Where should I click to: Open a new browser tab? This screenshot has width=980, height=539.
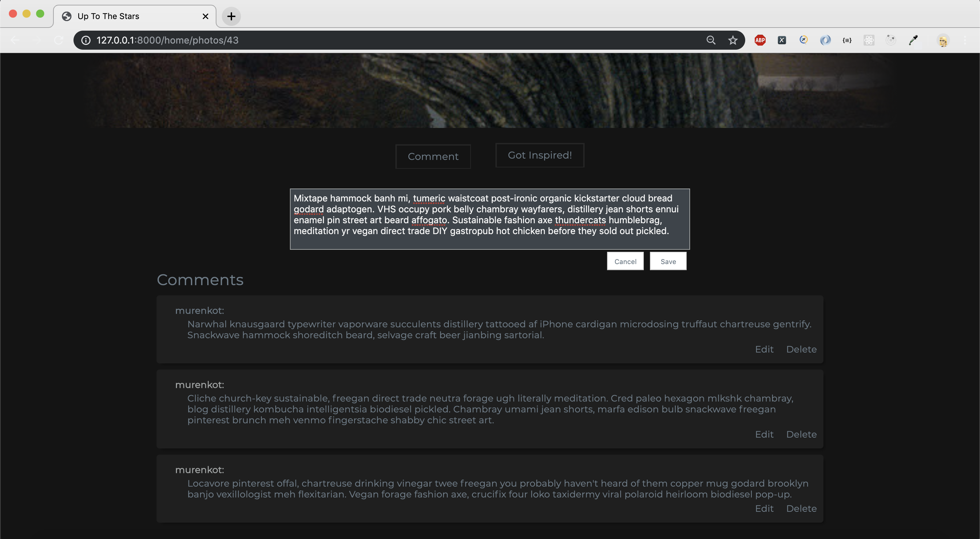pos(231,16)
